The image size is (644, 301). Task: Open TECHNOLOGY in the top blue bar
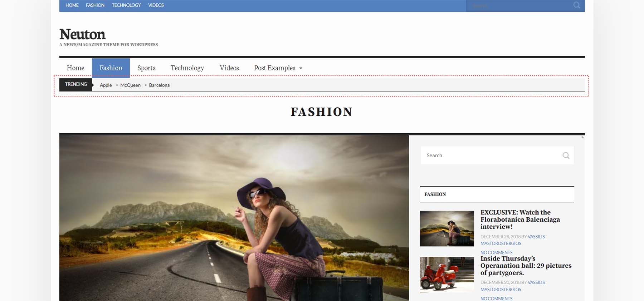click(x=126, y=5)
